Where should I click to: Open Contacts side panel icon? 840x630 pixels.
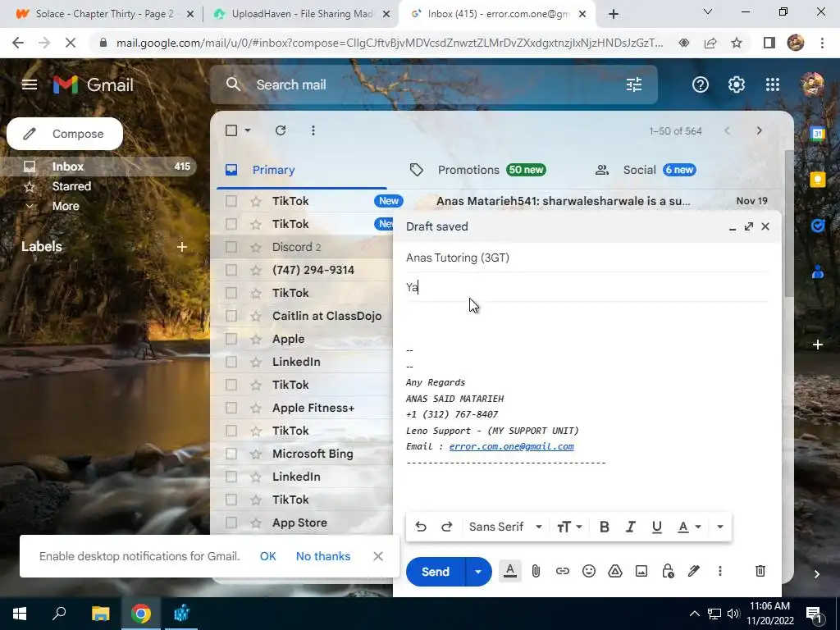[818, 272]
